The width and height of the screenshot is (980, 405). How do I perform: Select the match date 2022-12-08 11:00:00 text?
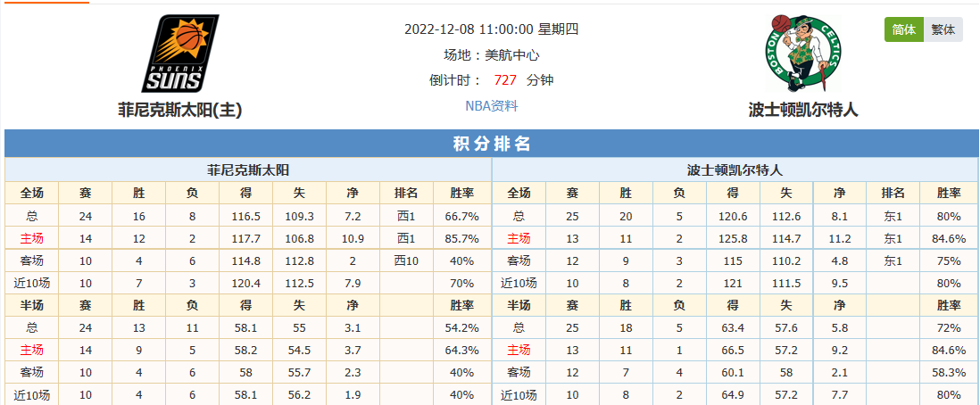(x=470, y=29)
